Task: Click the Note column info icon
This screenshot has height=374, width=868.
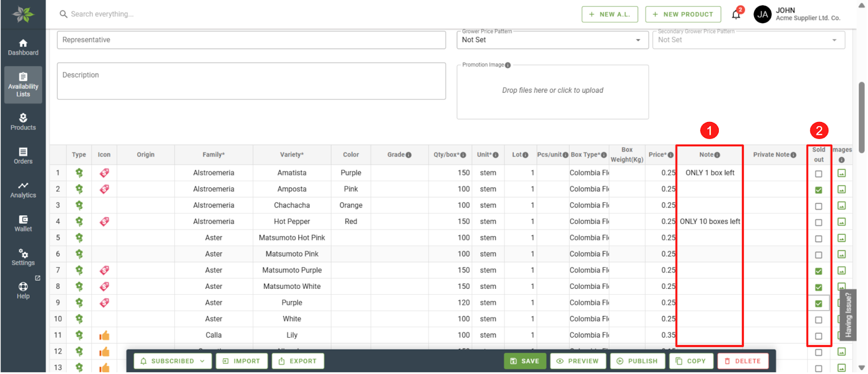Action: tap(717, 155)
